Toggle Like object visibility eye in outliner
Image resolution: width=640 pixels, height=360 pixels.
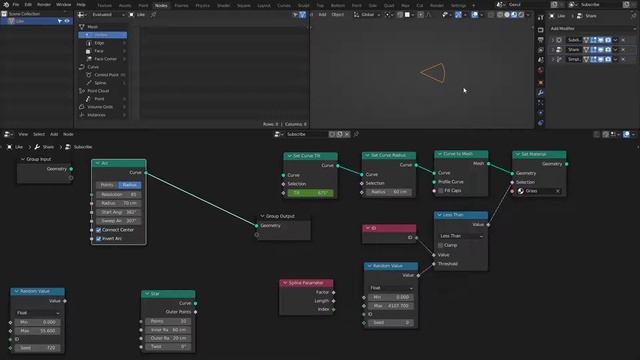click(67, 21)
